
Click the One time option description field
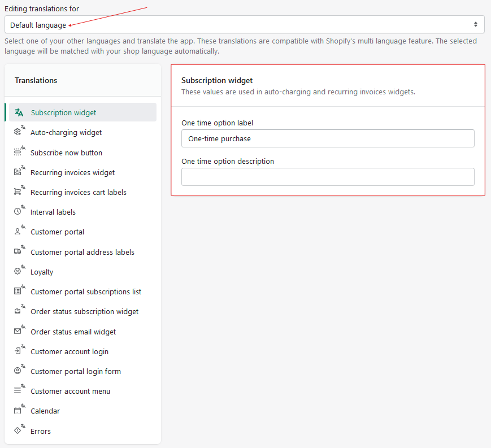328,177
